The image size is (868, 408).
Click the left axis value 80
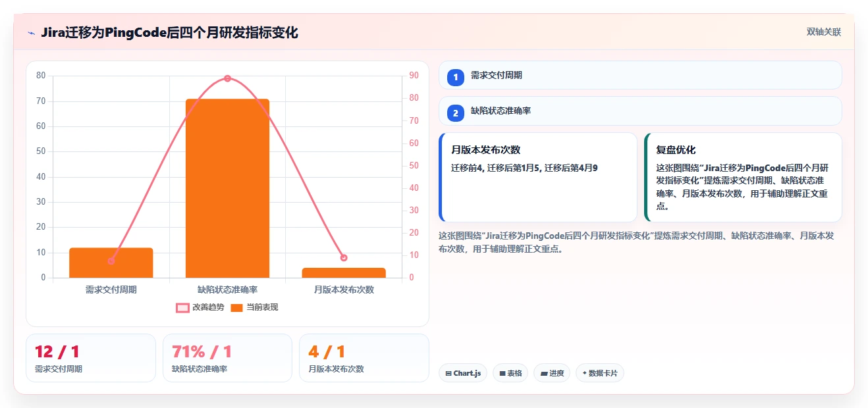click(x=41, y=76)
